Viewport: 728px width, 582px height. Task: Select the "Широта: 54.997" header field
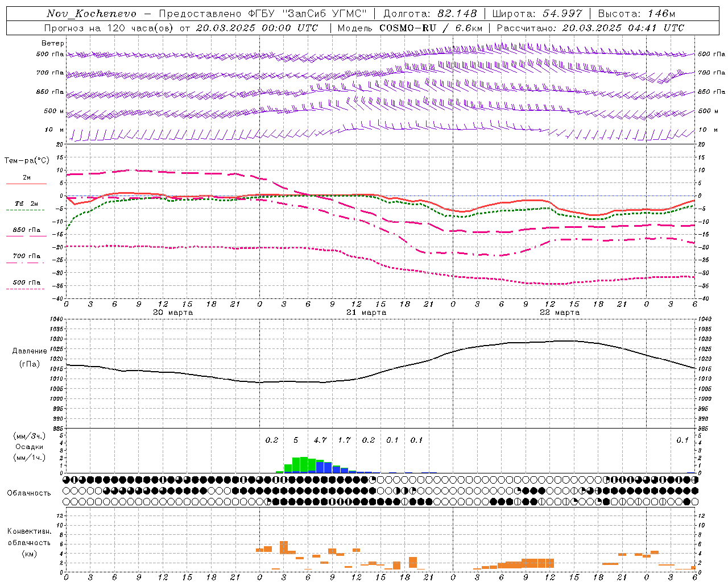537,14
